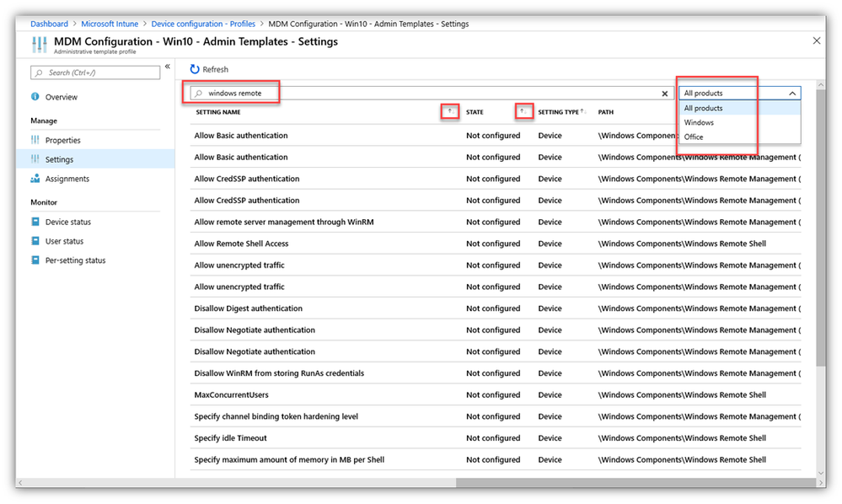Viewport: 842px width, 504px height.
Task: Click 'Device' in Specify idle Timeout row
Action: pos(550,438)
